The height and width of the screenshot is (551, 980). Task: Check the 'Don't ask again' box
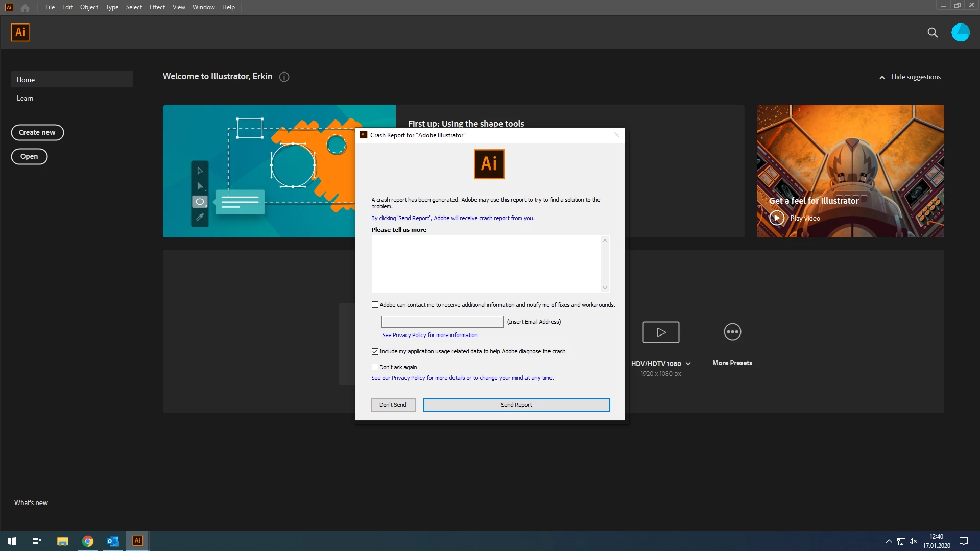[375, 367]
